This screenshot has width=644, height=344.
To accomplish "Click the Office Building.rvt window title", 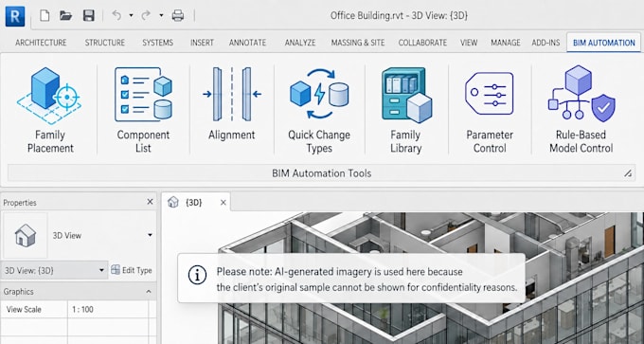I will click(x=399, y=15).
